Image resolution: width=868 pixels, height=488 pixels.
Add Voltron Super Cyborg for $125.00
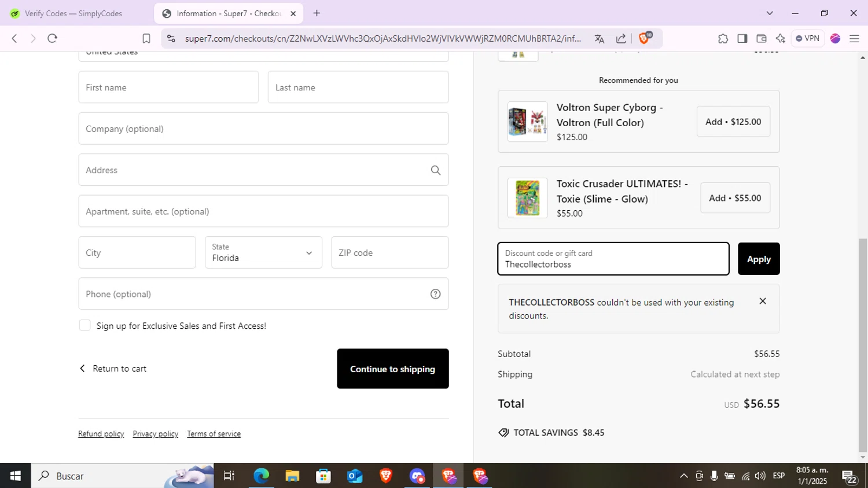point(733,122)
